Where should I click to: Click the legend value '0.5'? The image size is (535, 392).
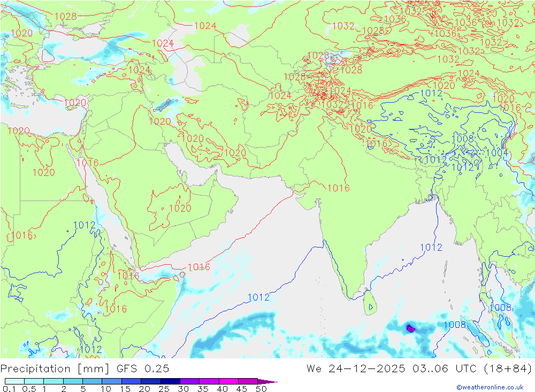(29, 389)
